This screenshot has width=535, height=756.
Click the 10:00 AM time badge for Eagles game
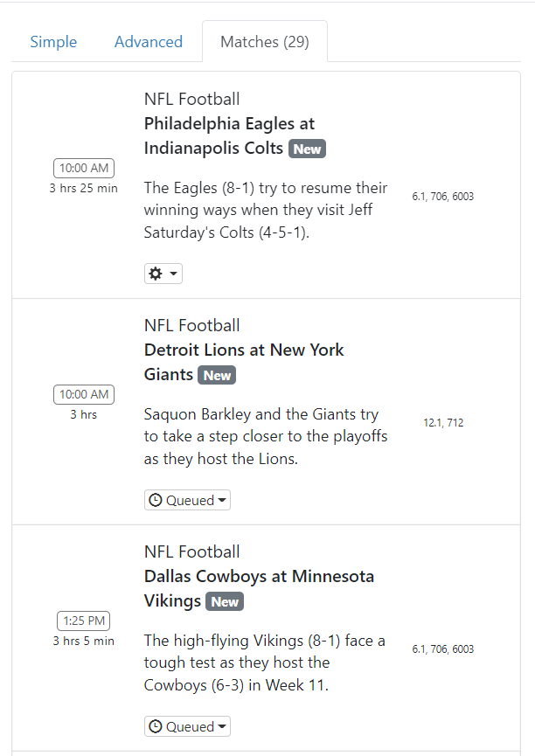(x=84, y=169)
